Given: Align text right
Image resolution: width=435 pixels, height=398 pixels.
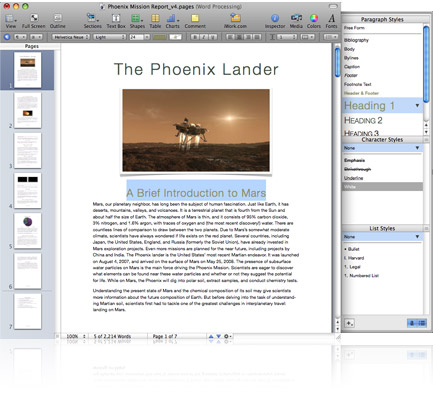Looking at the screenshot, I should pos(248,37).
